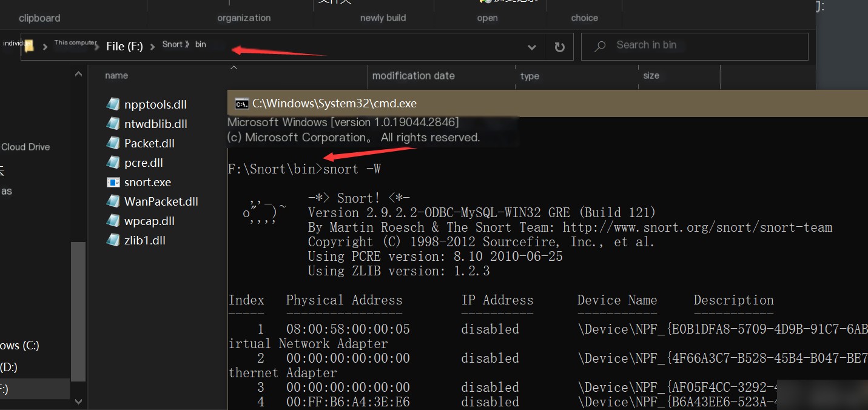This screenshot has height=410, width=868.
Task: Select the WanPacket.dll file icon
Action: click(x=113, y=201)
